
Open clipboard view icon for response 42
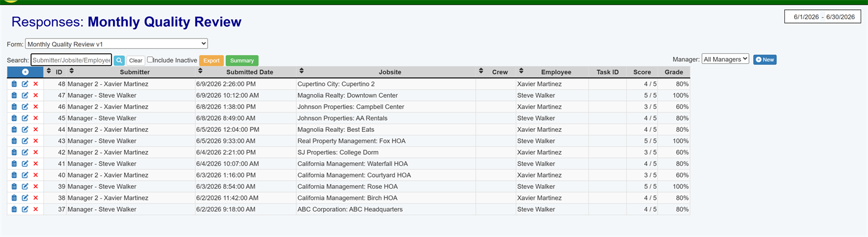coord(14,152)
